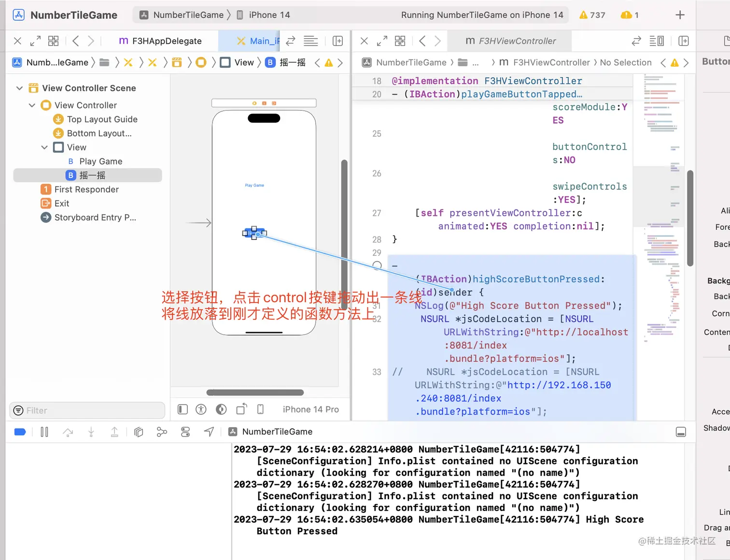
Task: Open the right editor's related items grid
Action: pos(400,41)
